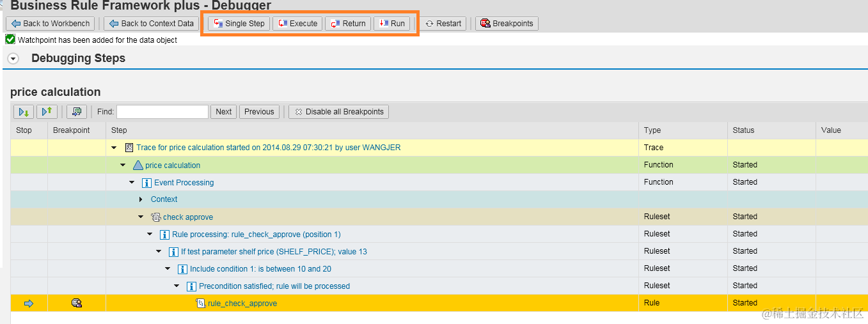Collapse the Rule processing rule_check_approve node

click(150, 235)
